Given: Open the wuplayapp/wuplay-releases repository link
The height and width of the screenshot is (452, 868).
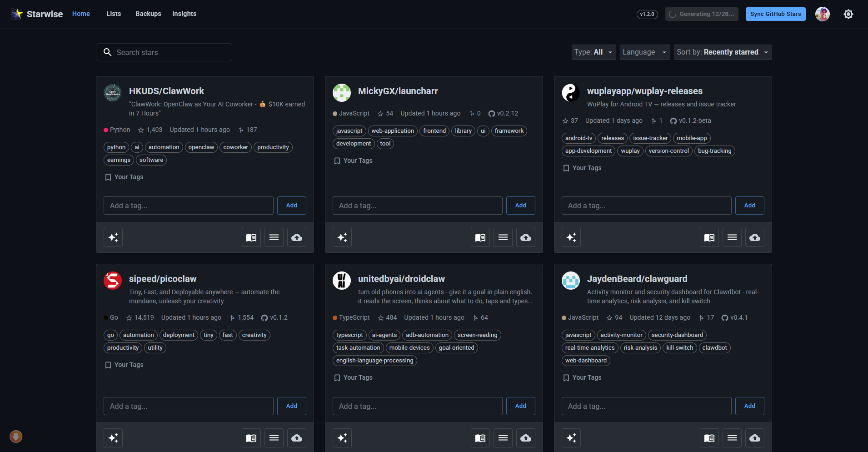Looking at the screenshot, I should pyautogui.click(x=645, y=91).
